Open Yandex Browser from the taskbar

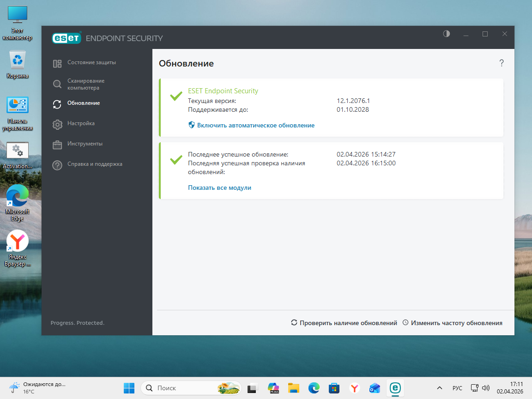pos(354,388)
